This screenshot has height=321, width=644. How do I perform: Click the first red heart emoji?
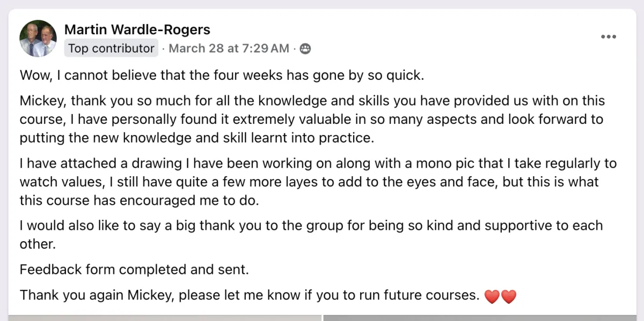coord(492,296)
